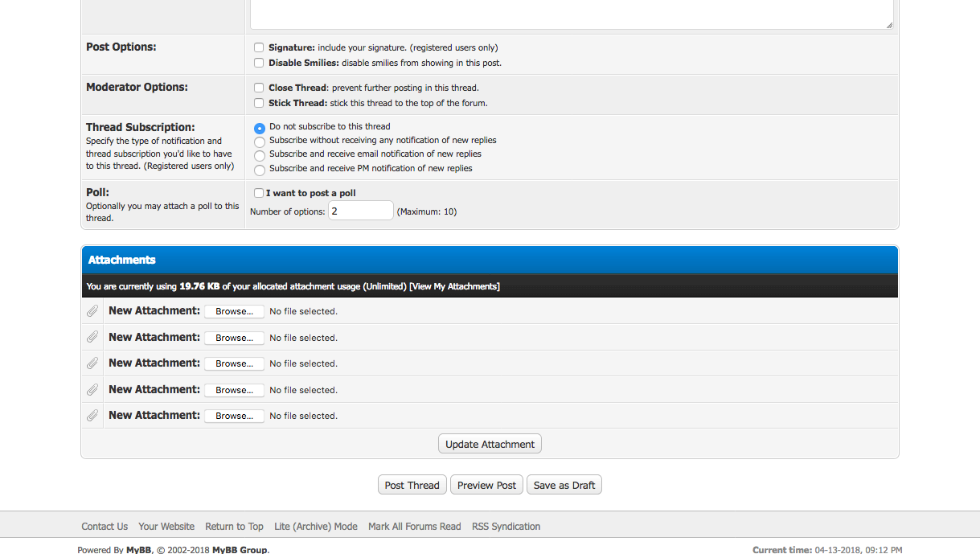The height and width of the screenshot is (554, 980).
Task: Click the Update Attachment button
Action: point(490,444)
